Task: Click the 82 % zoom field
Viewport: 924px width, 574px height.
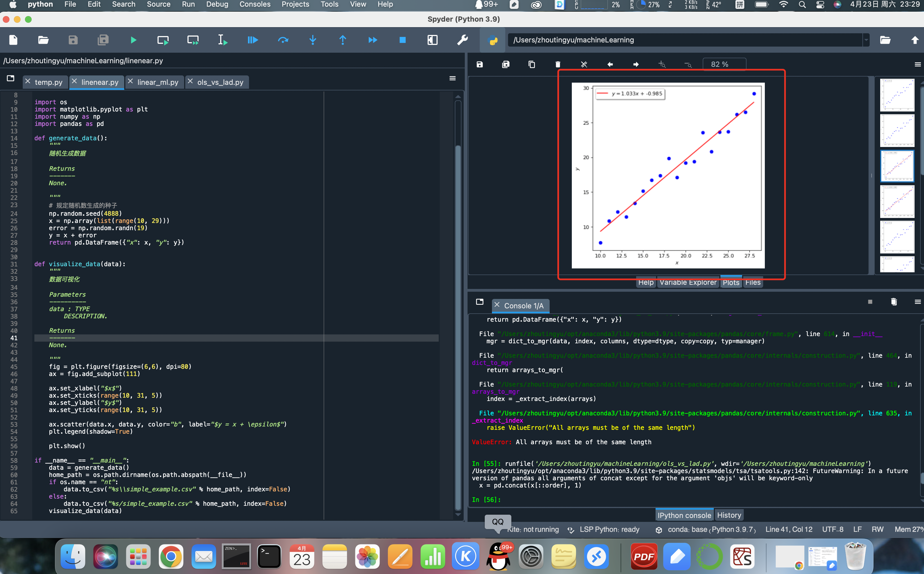Action: (x=724, y=65)
